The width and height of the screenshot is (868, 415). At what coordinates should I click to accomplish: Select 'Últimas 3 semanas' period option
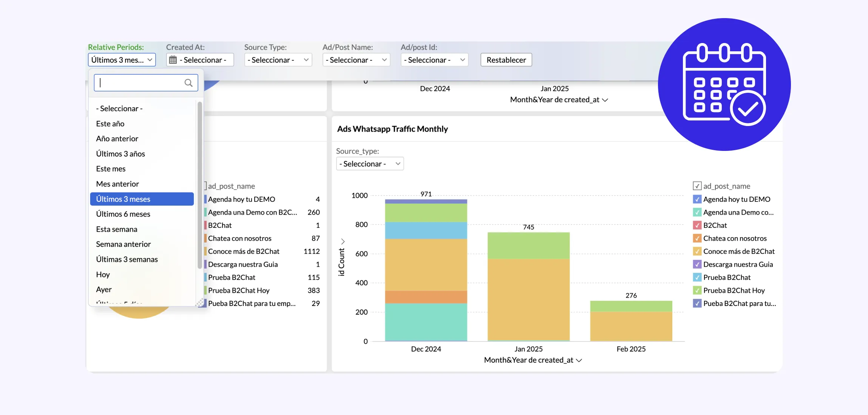(142, 260)
